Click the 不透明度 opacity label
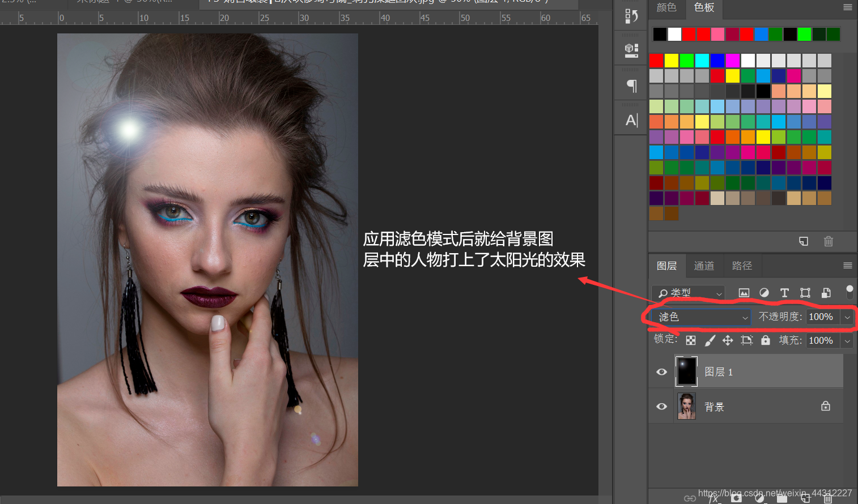The height and width of the screenshot is (504, 858). point(780,317)
